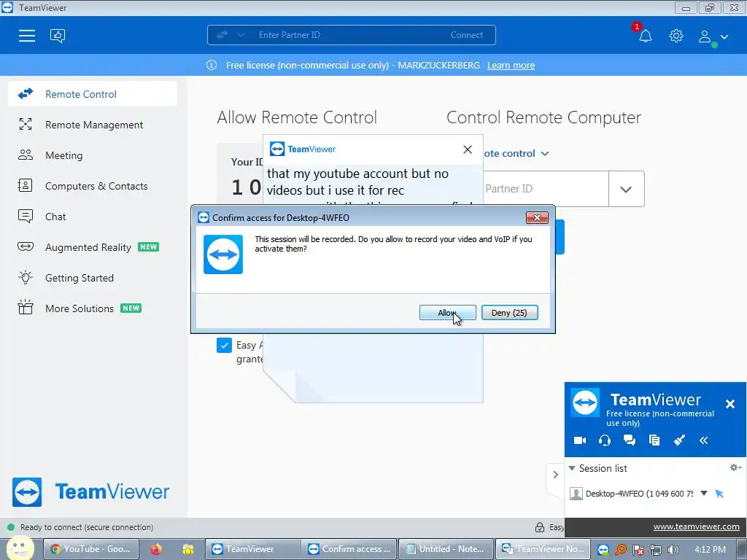Open chat from session panel bubbles icon
The width and height of the screenshot is (747, 560).
coord(630,440)
